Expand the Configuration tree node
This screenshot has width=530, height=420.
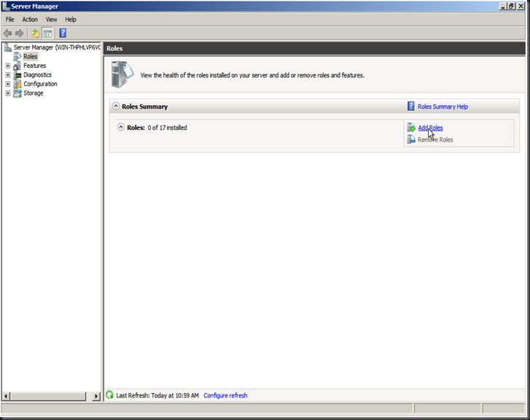coord(8,84)
